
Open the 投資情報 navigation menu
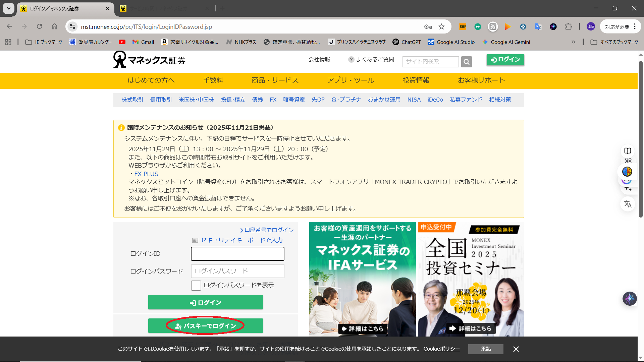point(416,80)
